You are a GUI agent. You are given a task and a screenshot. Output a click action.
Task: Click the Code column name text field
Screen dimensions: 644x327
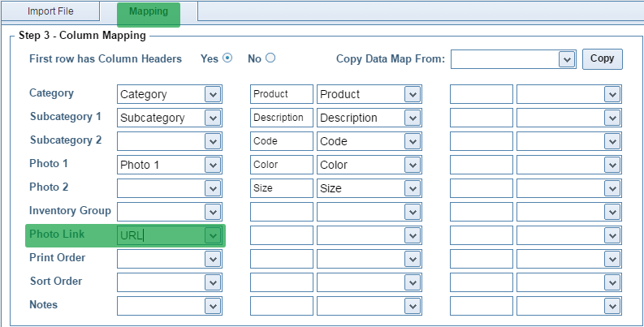pos(281,141)
